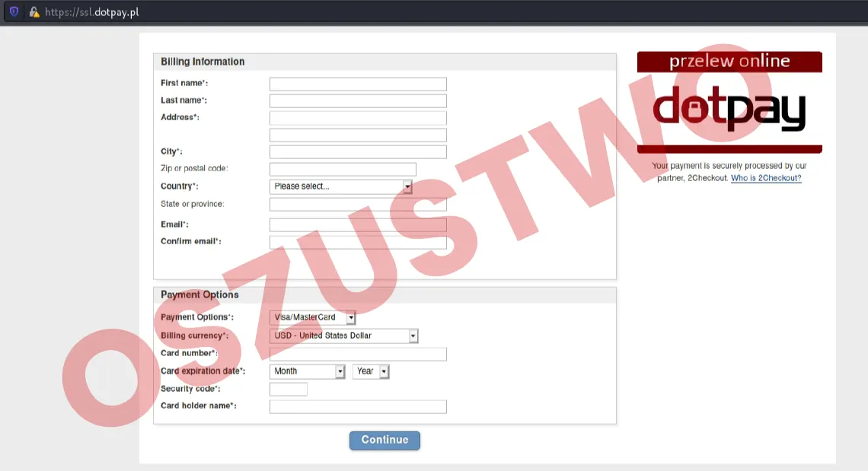Viewport: 868px width, 471px height.
Task: Click the Email input field
Action: (x=358, y=224)
